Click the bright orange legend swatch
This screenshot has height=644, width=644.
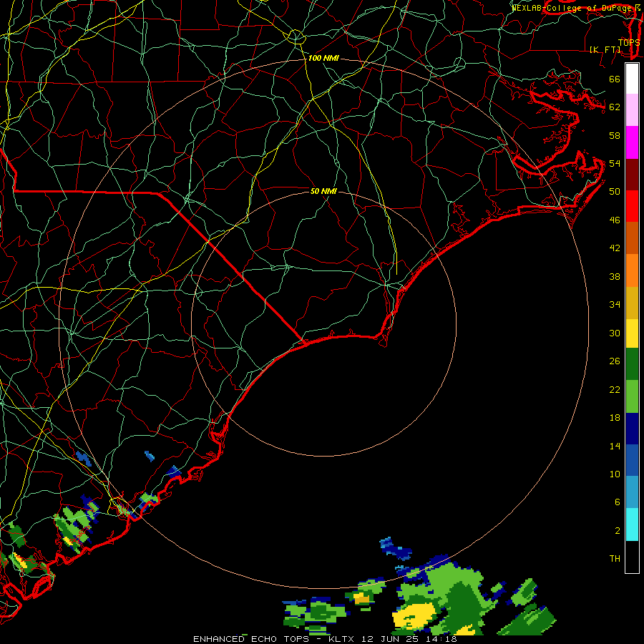(x=632, y=270)
